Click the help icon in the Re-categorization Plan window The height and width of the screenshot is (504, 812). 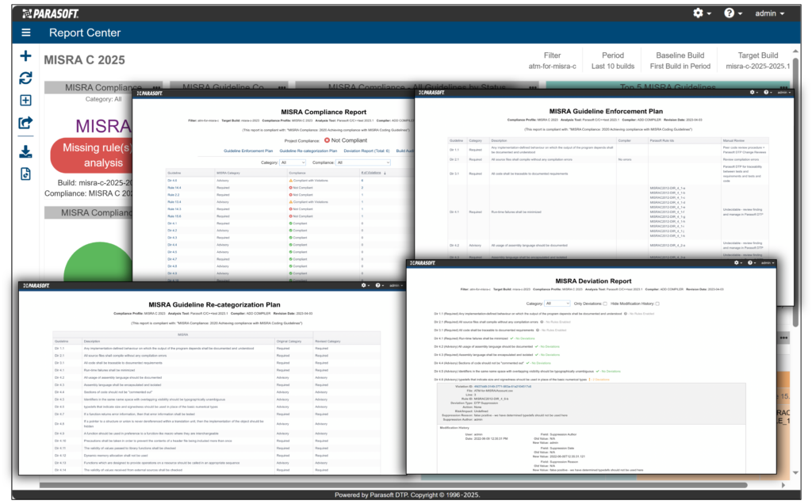378,285
